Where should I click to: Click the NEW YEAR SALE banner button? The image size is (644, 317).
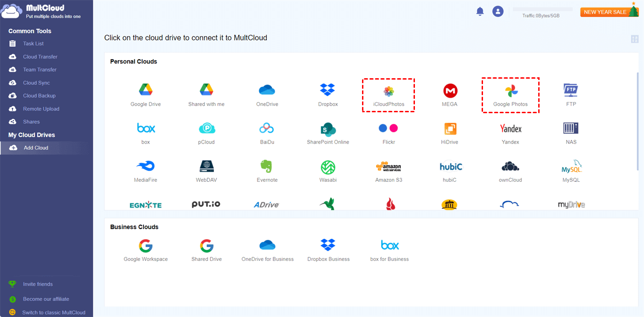coord(609,12)
